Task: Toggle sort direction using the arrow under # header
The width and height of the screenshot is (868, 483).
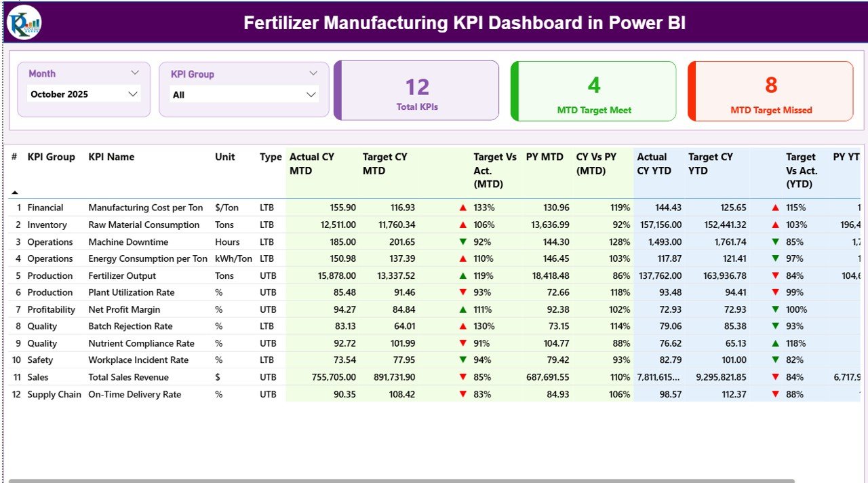Action: point(14,193)
